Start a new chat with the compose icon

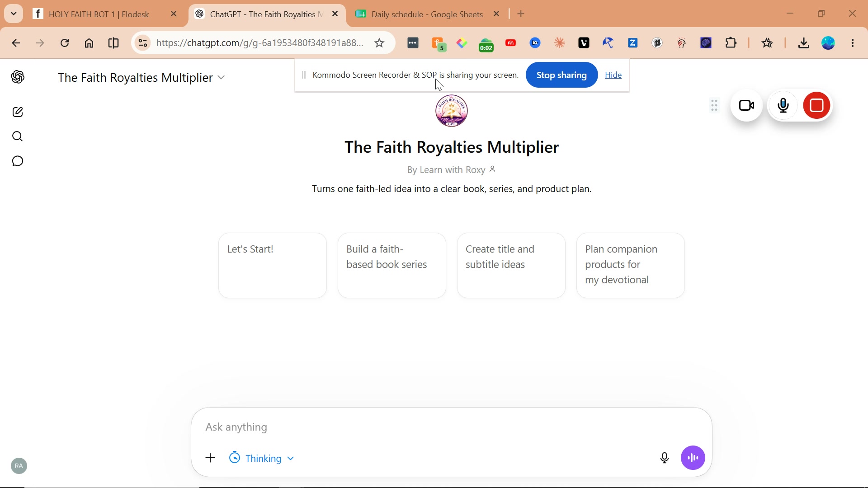pyautogui.click(x=18, y=112)
